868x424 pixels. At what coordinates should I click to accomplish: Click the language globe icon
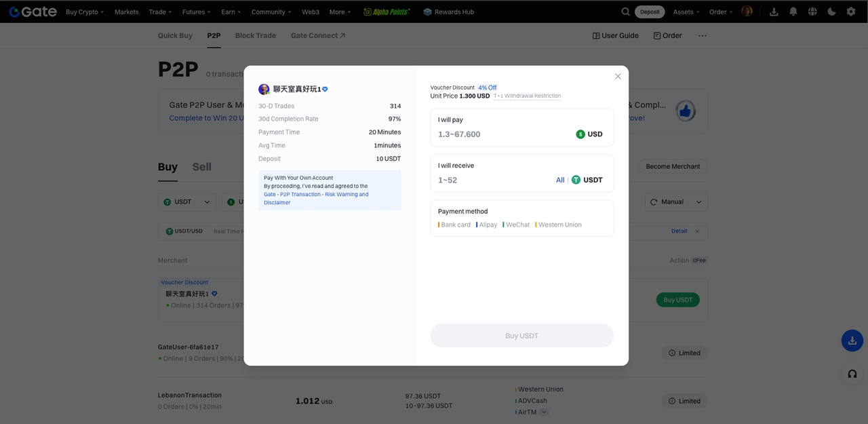coord(812,12)
